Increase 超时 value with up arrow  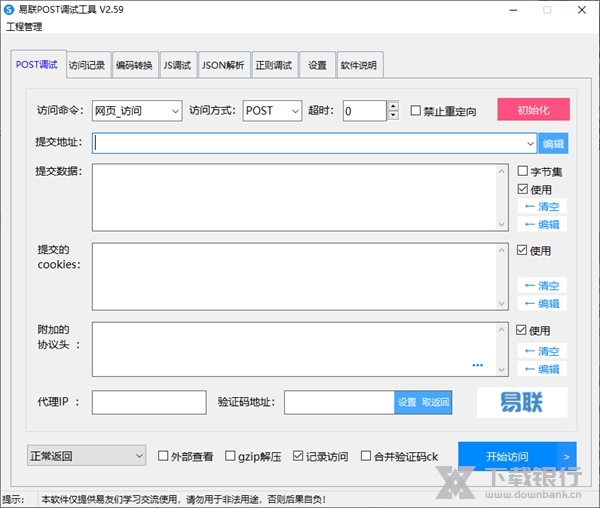(x=393, y=106)
